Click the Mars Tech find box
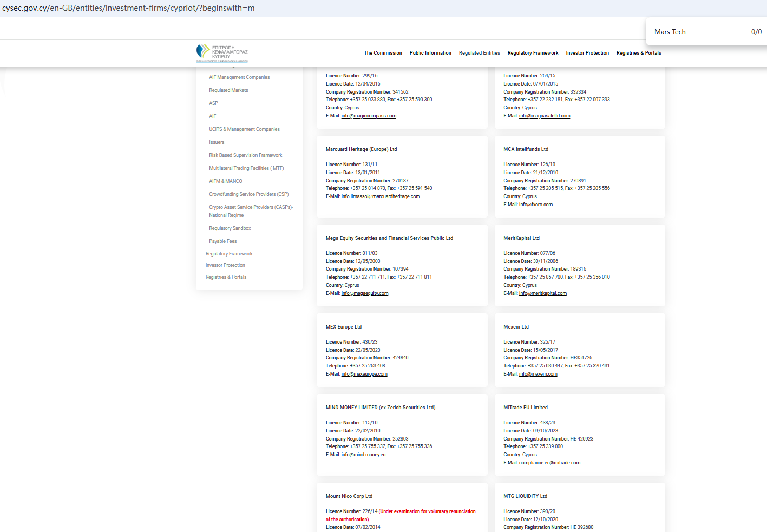The height and width of the screenshot is (532, 767). [698, 32]
